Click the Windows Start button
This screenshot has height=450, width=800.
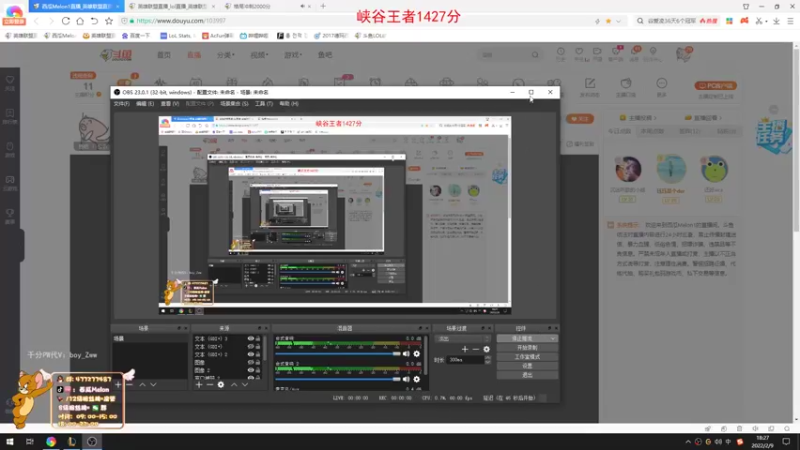point(10,441)
